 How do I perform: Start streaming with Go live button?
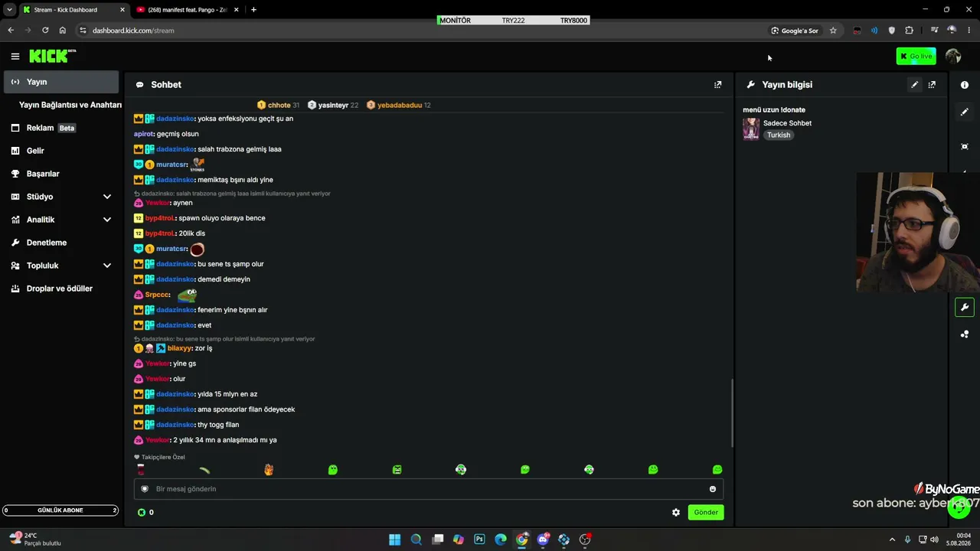pyautogui.click(x=916, y=56)
